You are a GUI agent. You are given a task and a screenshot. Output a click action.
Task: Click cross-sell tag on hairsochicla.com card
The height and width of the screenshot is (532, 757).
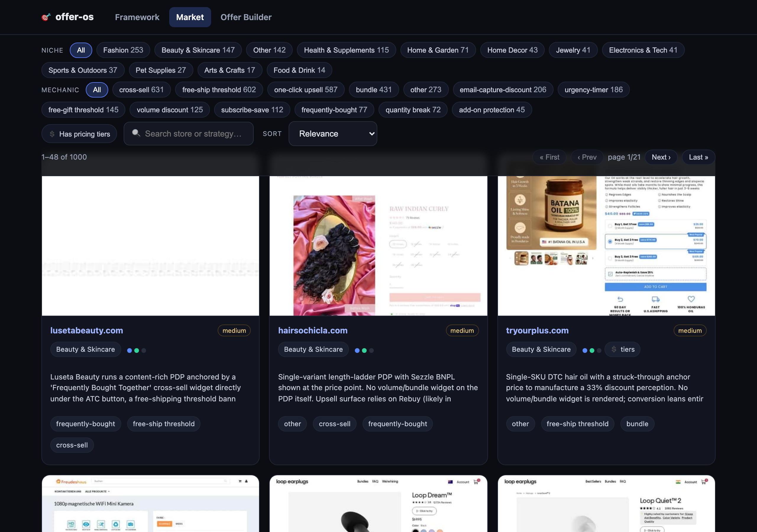[335, 424]
